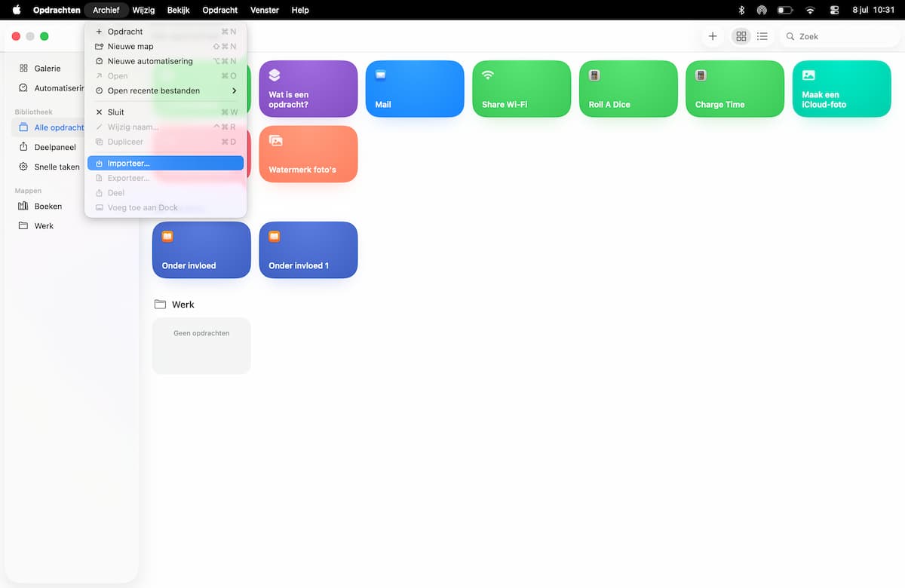Image resolution: width=905 pixels, height=588 pixels.
Task: Run the Watermerk foto's shortcut
Action: tap(308, 154)
